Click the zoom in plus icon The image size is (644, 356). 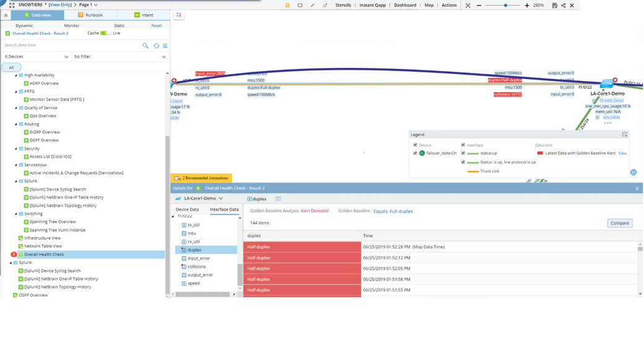527,5
